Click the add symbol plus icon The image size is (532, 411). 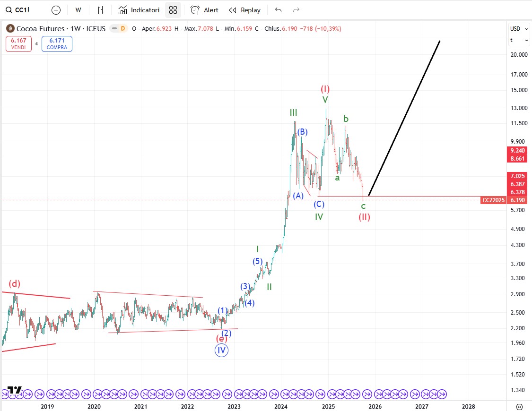[56, 10]
